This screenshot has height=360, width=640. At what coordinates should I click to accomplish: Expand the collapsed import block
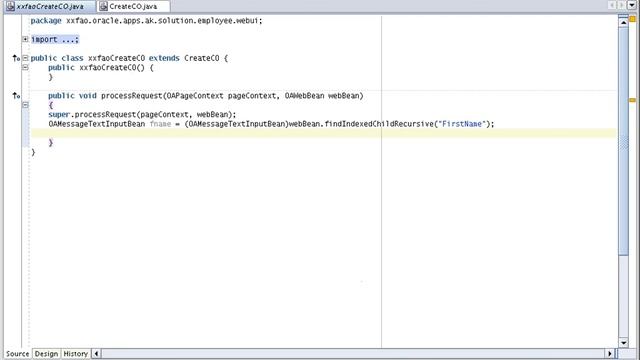(25, 39)
